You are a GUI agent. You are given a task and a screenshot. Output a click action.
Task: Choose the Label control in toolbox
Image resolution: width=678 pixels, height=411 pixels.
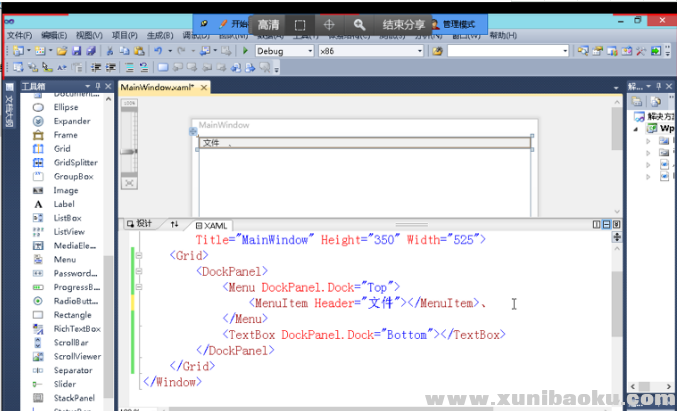[x=64, y=204]
